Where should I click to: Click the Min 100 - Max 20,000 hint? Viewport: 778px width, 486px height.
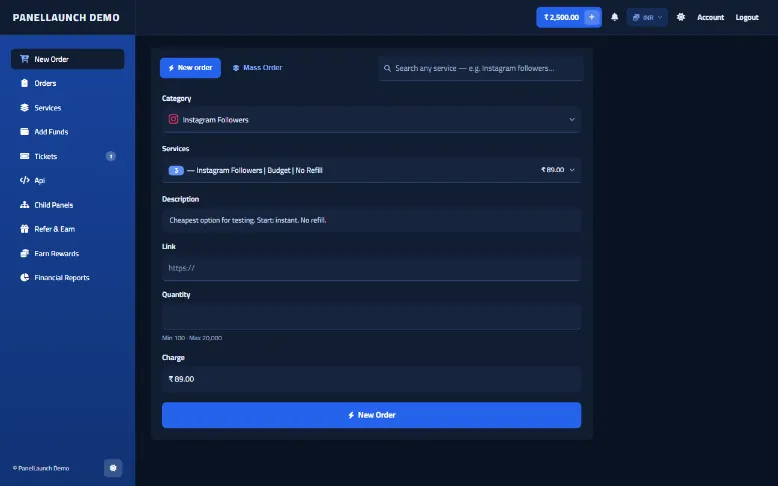[192, 338]
